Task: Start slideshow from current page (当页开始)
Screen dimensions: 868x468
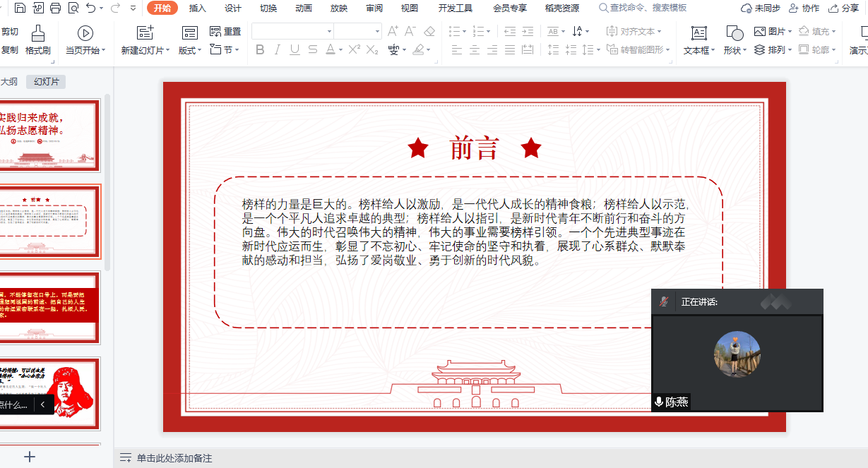Action: (x=85, y=41)
